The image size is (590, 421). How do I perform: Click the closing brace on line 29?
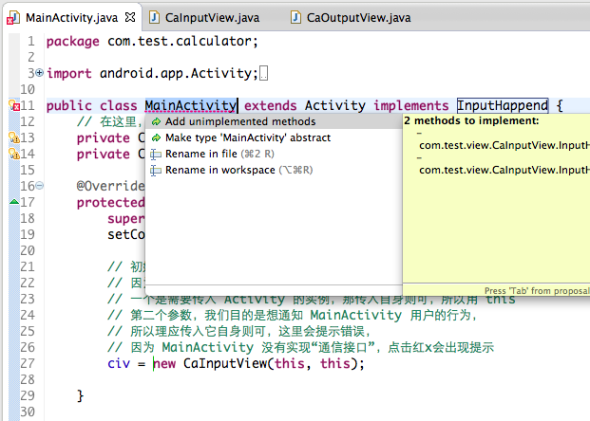80,396
